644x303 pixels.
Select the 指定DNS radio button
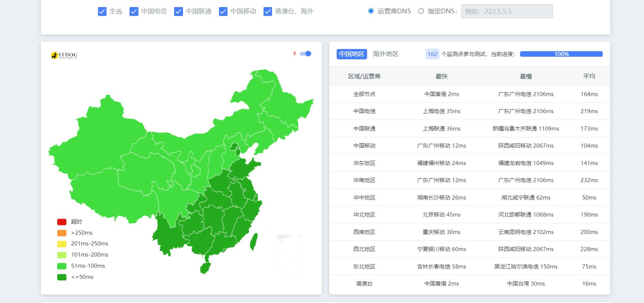pos(421,11)
